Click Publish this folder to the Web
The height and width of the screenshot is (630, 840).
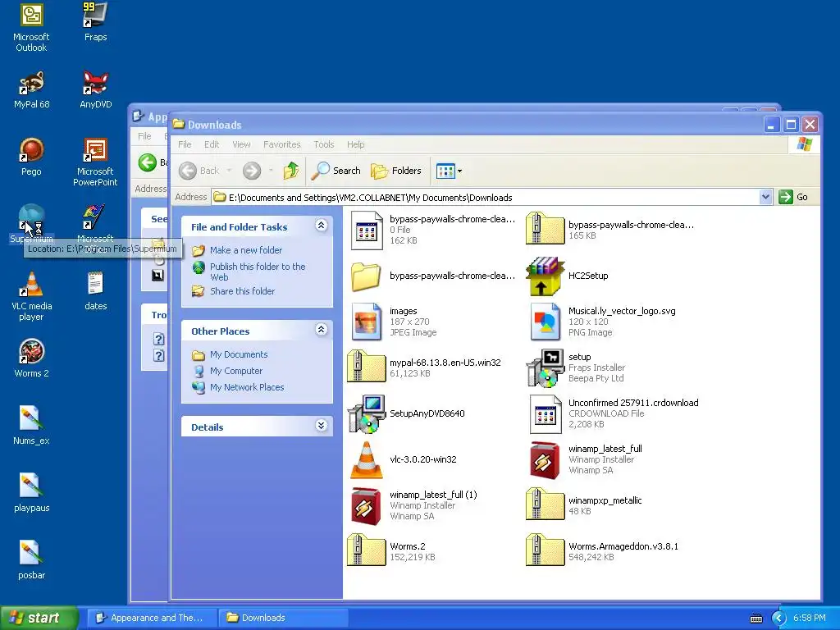[x=258, y=272]
